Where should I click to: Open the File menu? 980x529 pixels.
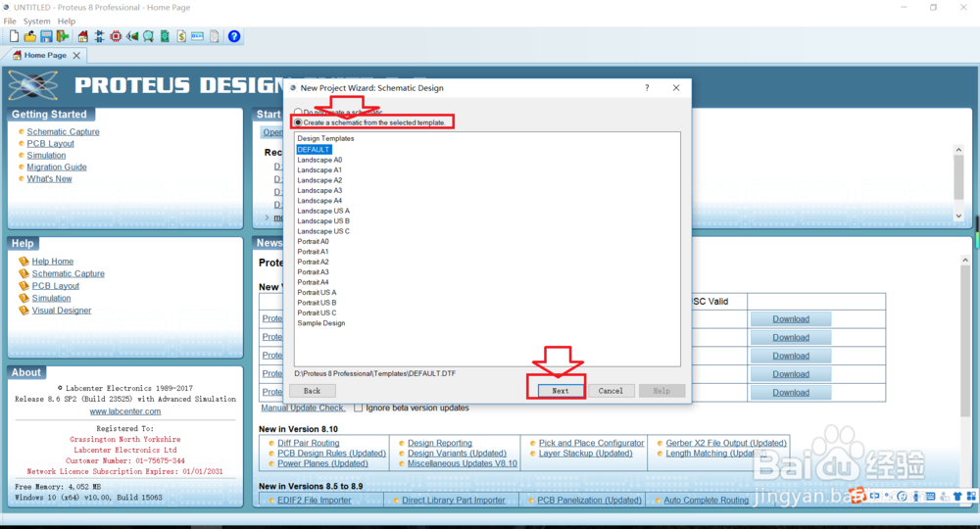tap(10, 22)
